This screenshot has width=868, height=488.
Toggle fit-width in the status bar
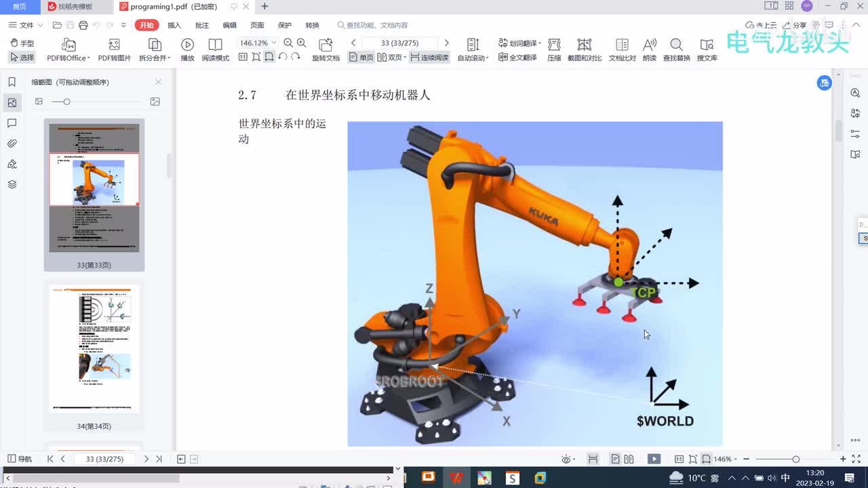(706, 459)
